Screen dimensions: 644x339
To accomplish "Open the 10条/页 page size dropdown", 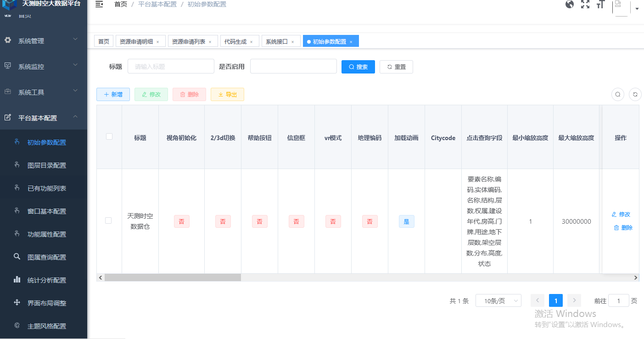I will [x=498, y=300].
